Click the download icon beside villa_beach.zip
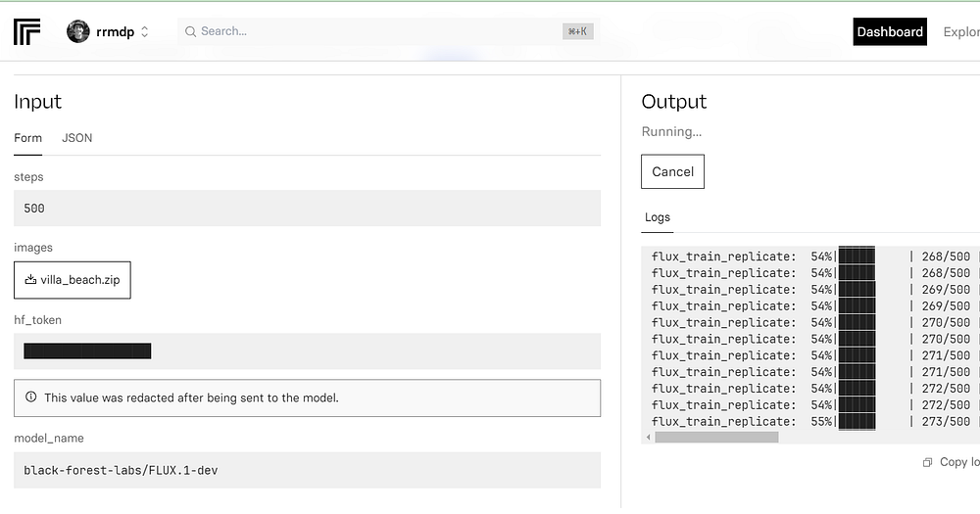 [31, 280]
